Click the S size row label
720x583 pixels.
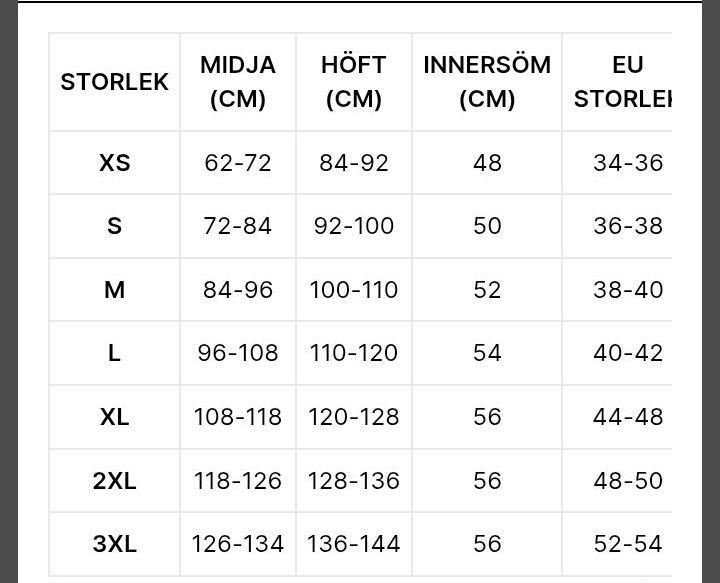[114, 226]
